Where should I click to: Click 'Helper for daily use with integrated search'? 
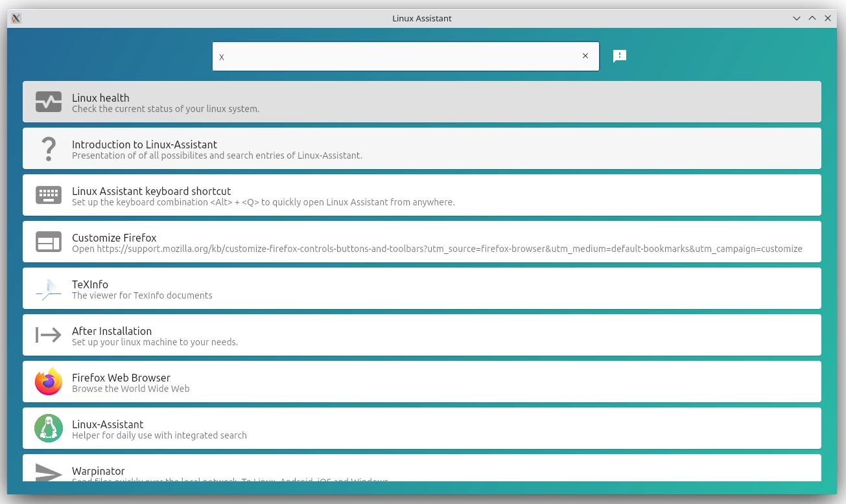[159, 435]
